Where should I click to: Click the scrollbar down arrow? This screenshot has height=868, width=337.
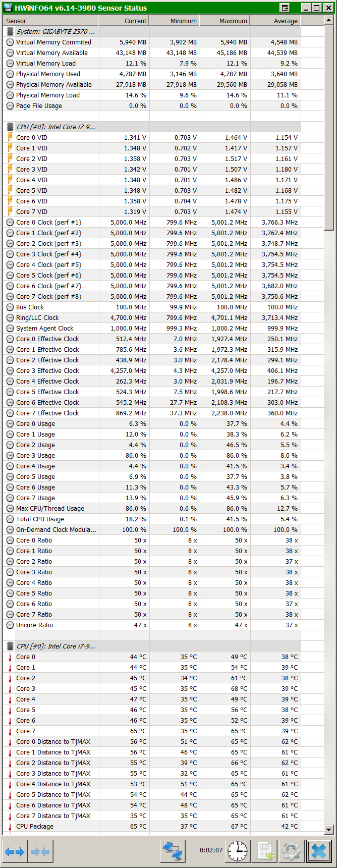pos(328,829)
